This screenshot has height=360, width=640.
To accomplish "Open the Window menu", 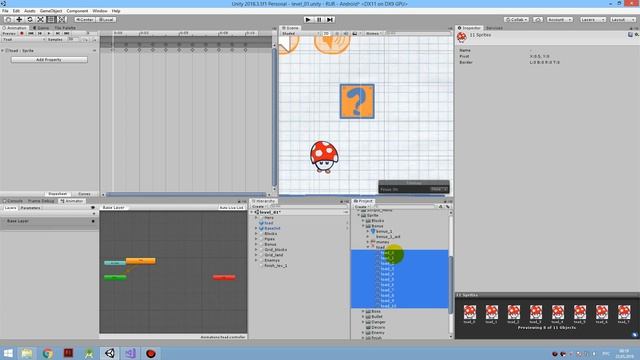I will point(100,11).
